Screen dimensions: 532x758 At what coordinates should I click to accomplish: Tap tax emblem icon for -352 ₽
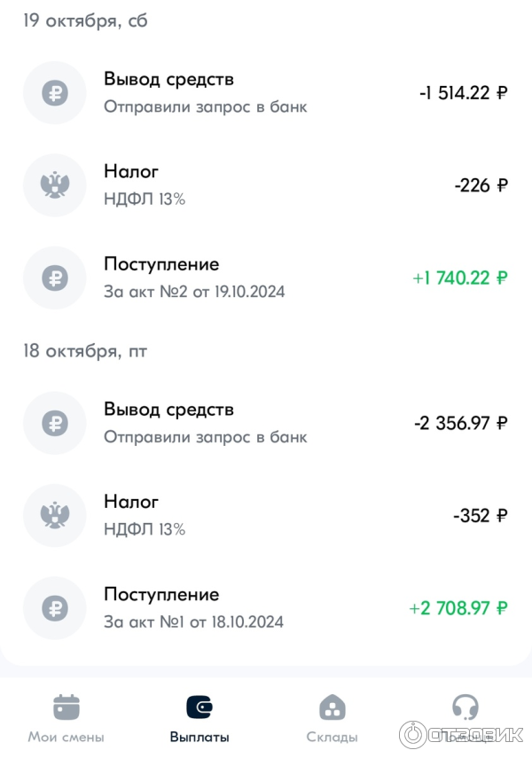tap(55, 515)
